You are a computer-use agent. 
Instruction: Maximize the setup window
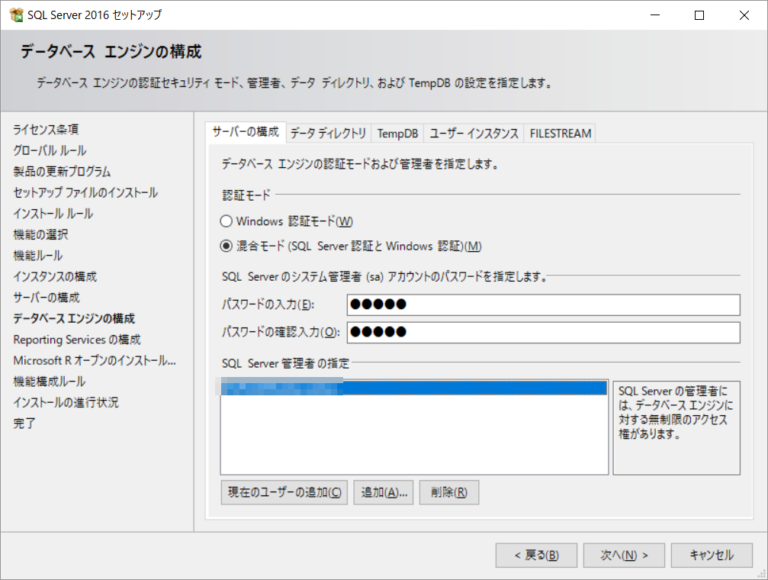click(699, 15)
